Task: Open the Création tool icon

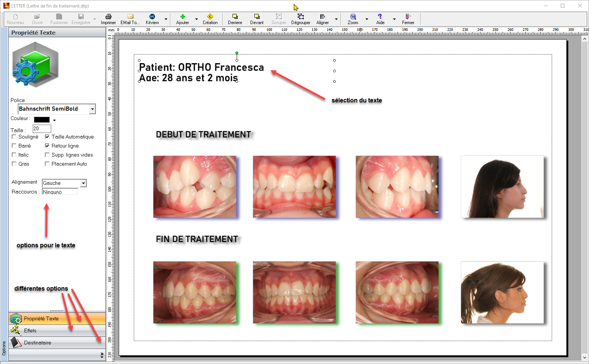Action: pyautogui.click(x=210, y=17)
